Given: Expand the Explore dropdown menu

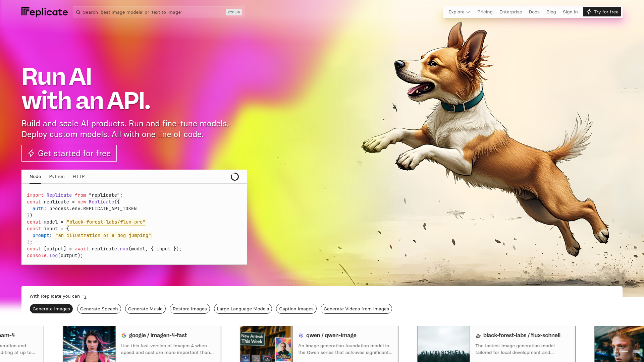Looking at the screenshot, I should coord(459,12).
